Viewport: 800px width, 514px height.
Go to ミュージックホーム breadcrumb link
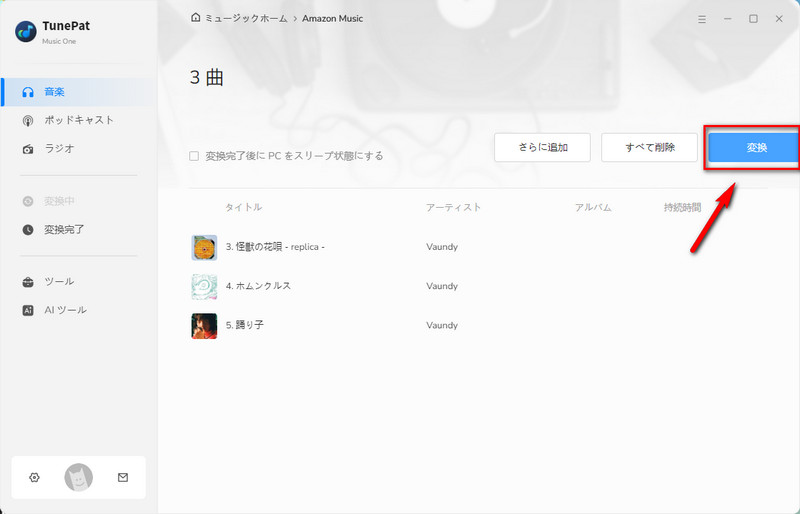coord(246,18)
